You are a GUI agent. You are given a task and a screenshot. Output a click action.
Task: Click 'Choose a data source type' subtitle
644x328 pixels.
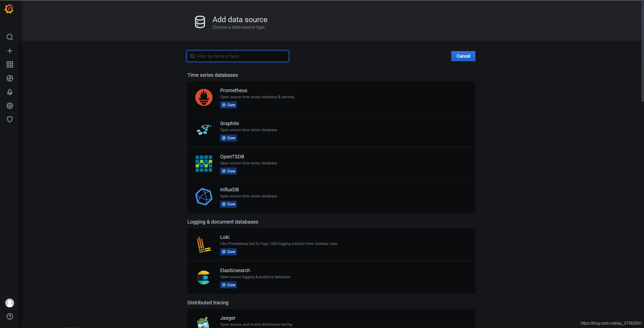[x=238, y=27]
